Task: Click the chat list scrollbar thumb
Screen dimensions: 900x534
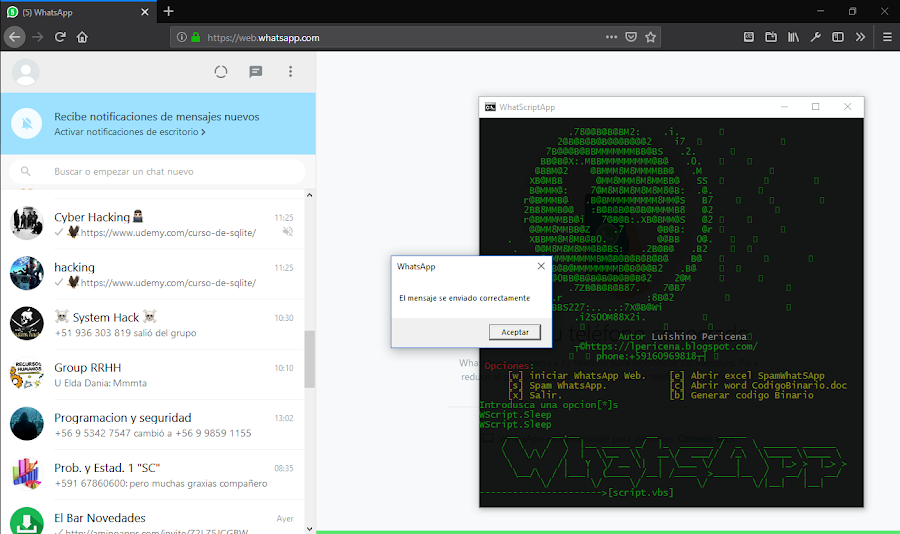Action: [309, 359]
